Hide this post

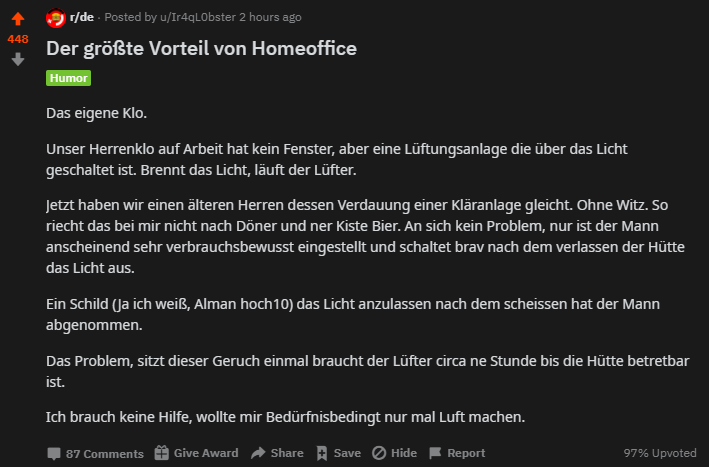403,453
